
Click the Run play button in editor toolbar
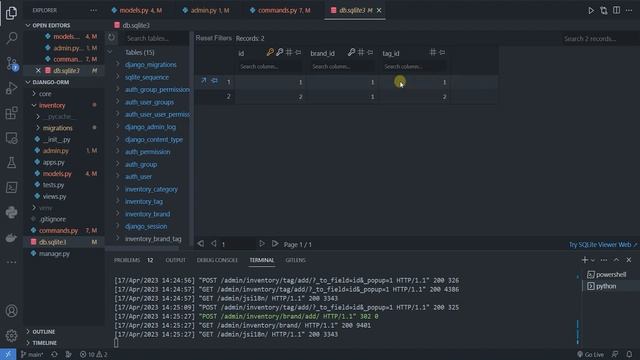pos(591,10)
